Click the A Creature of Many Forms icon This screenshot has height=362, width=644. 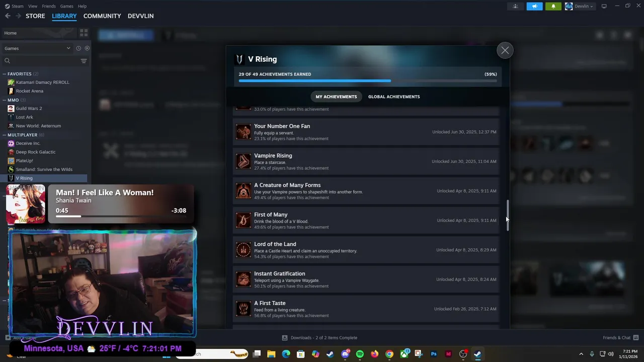pyautogui.click(x=244, y=191)
